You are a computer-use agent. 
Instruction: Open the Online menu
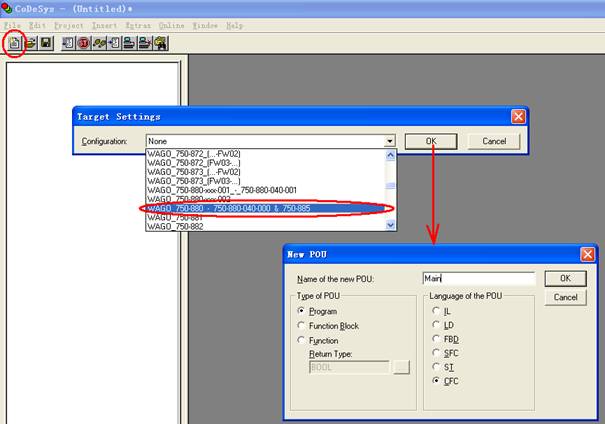[x=171, y=25]
